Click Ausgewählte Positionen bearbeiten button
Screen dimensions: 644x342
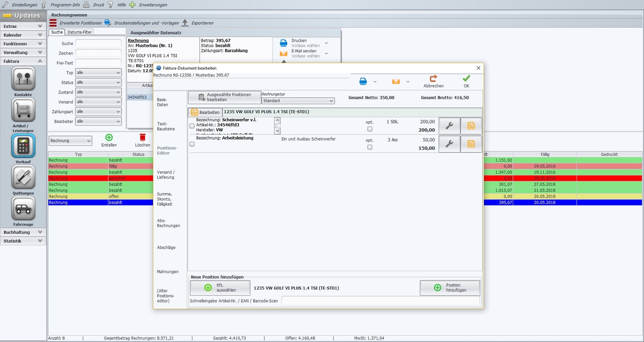coord(225,97)
